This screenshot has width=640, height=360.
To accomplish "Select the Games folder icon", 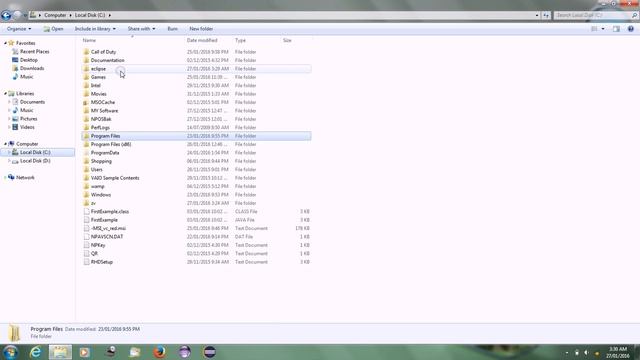I will coord(86,77).
